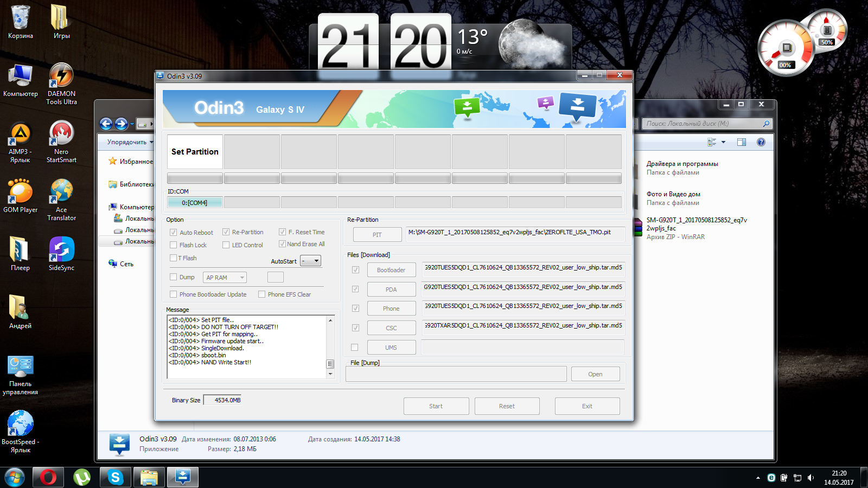This screenshot has width=868, height=488.
Task: Select Избранное in the Explorer sidebar
Action: (x=136, y=162)
